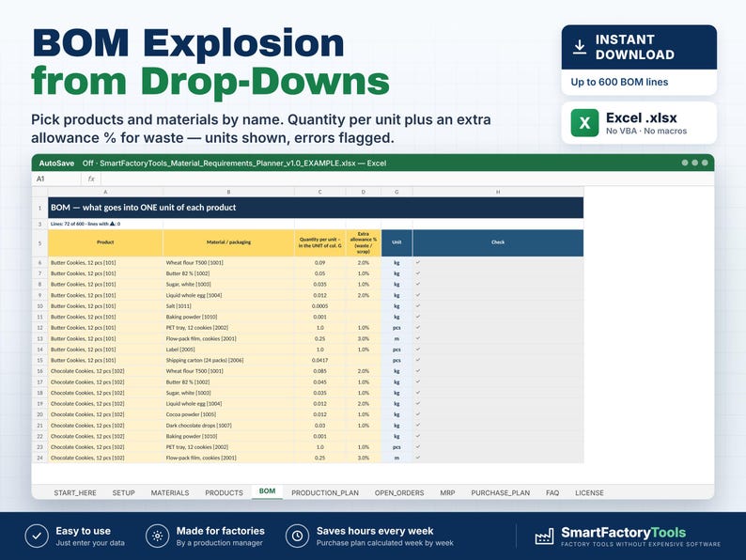Select the Cocoa powder [1005] cell

228,414
